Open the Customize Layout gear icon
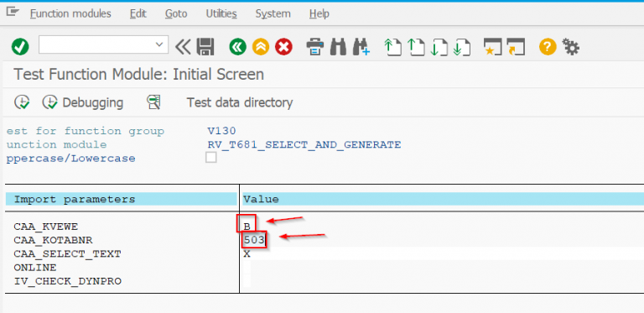The height and width of the screenshot is (313, 644). click(570, 47)
